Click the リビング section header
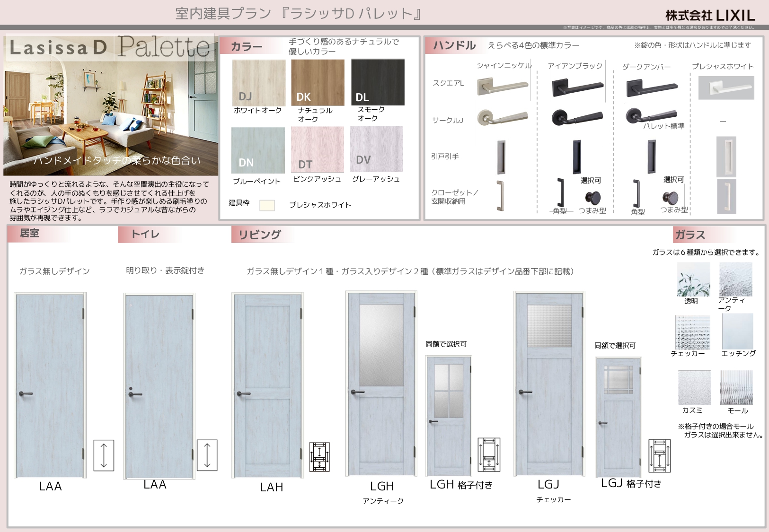 259,235
